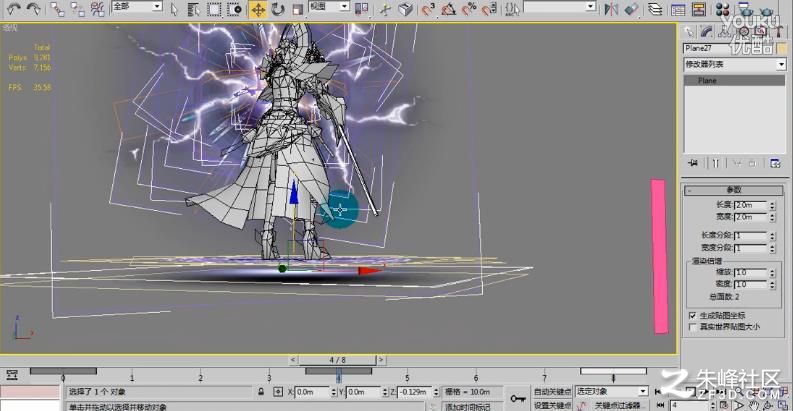Open the 视图 reference coordinate dropdown
The width and height of the screenshot is (793, 411).
click(329, 7)
